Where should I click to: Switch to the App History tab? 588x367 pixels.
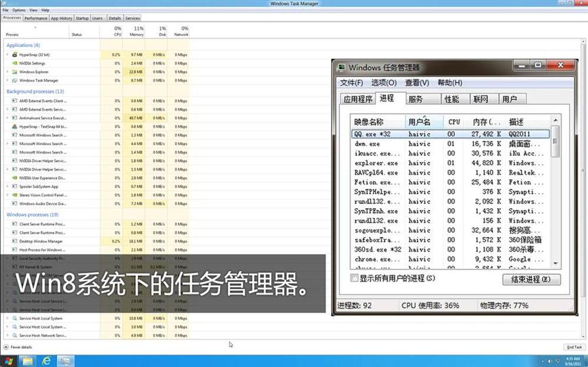62,18
